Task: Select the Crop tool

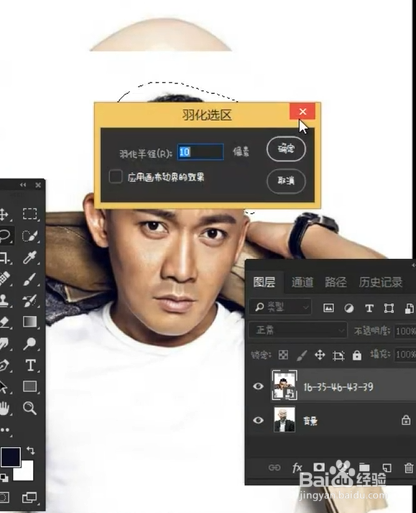Action: tap(4, 258)
